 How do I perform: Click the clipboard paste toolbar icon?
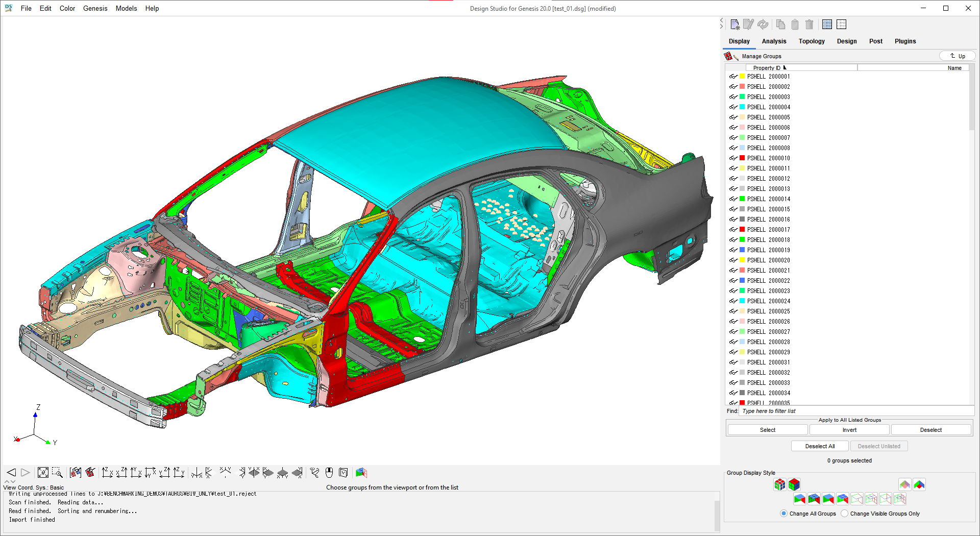point(795,25)
